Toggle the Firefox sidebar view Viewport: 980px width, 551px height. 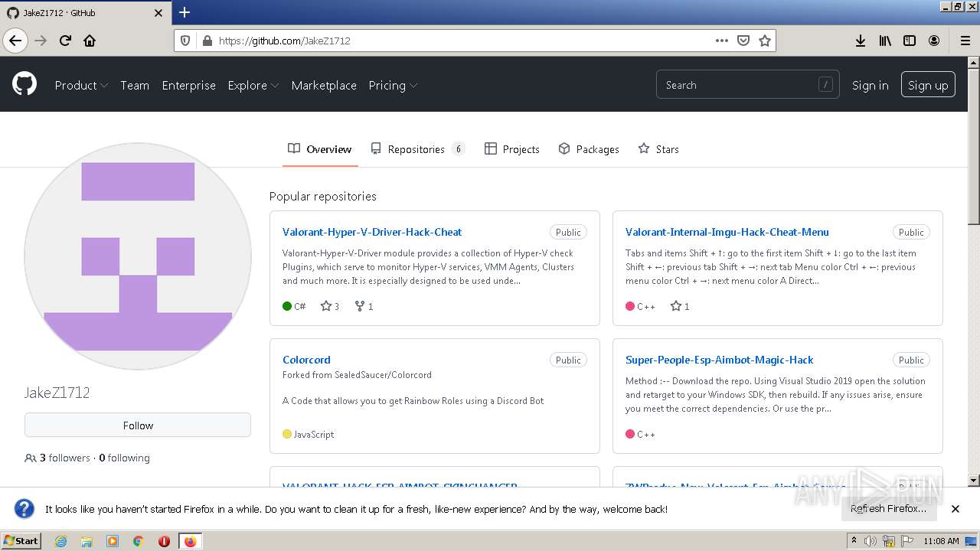910,41
